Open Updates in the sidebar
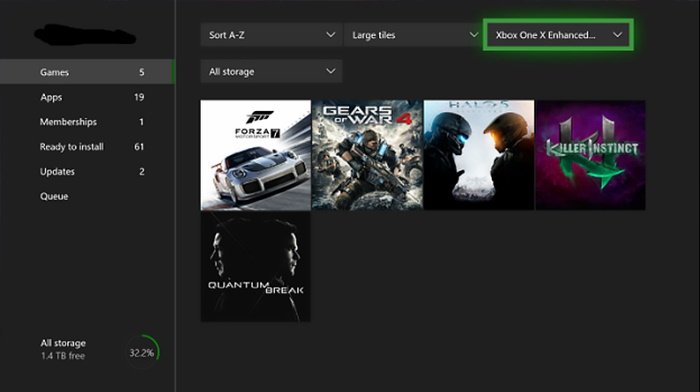 (x=87, y=171)
